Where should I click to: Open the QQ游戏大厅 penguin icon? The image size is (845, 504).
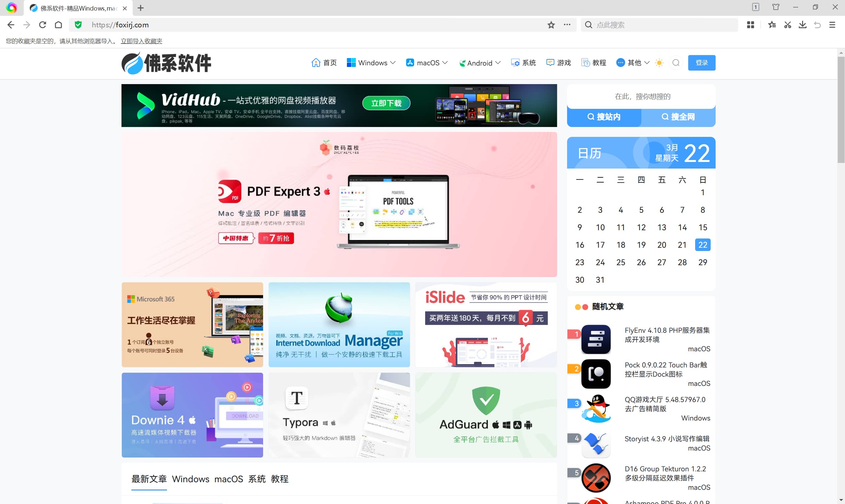coord(596,409)
